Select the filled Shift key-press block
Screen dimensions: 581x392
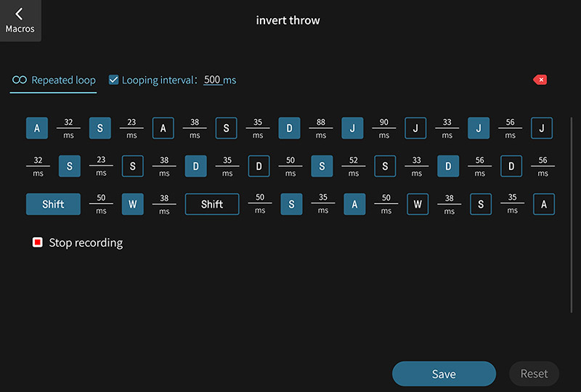53,204
